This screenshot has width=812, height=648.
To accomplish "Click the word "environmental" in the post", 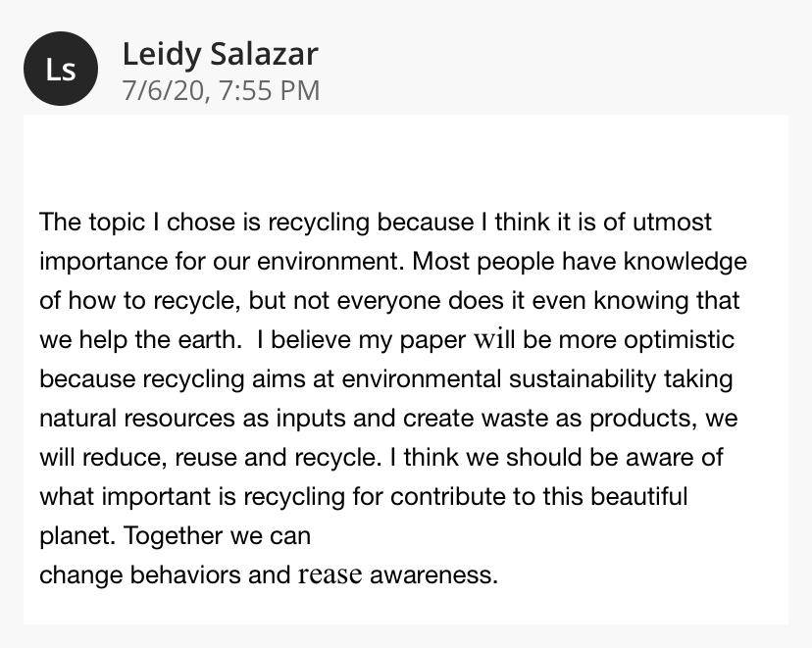I will 422,380.
